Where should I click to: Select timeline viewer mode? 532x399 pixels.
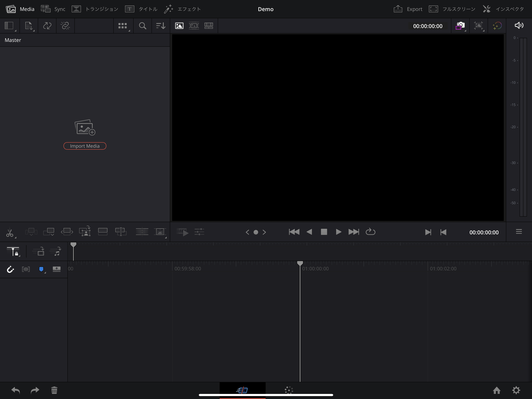tap(209, 26)
